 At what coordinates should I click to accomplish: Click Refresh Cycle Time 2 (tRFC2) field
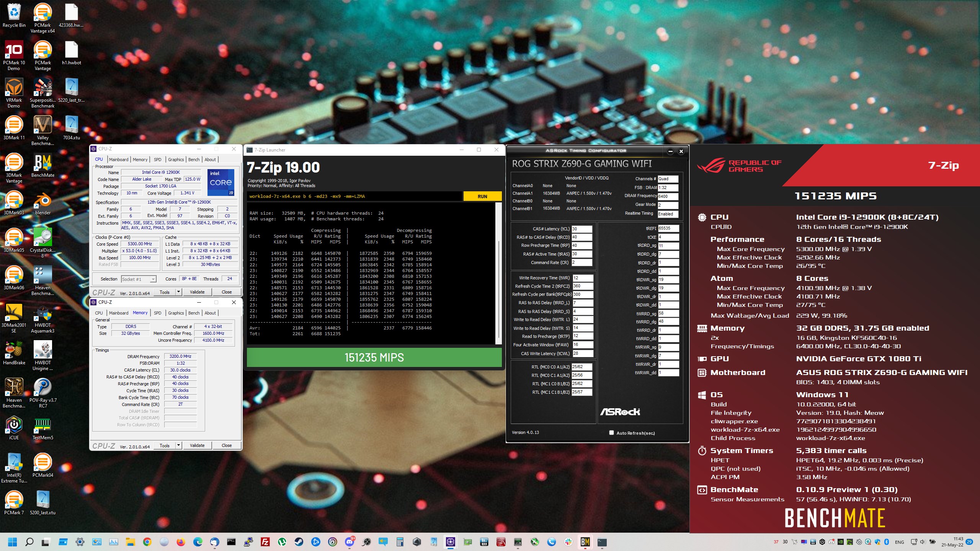[582, 286]
